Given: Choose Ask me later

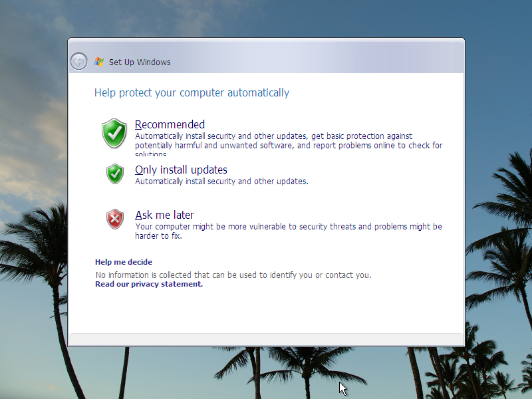Looking at the screenshot, I should tap(164, 215).
